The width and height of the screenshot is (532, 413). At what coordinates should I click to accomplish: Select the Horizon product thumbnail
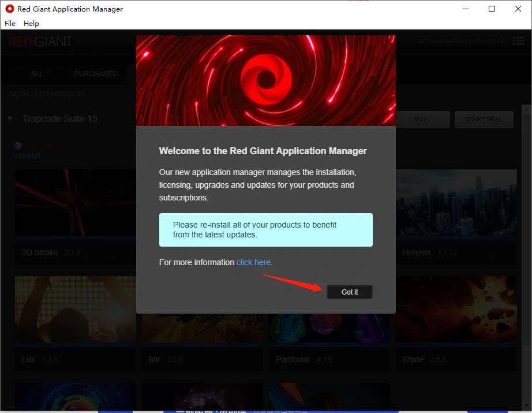456,202
